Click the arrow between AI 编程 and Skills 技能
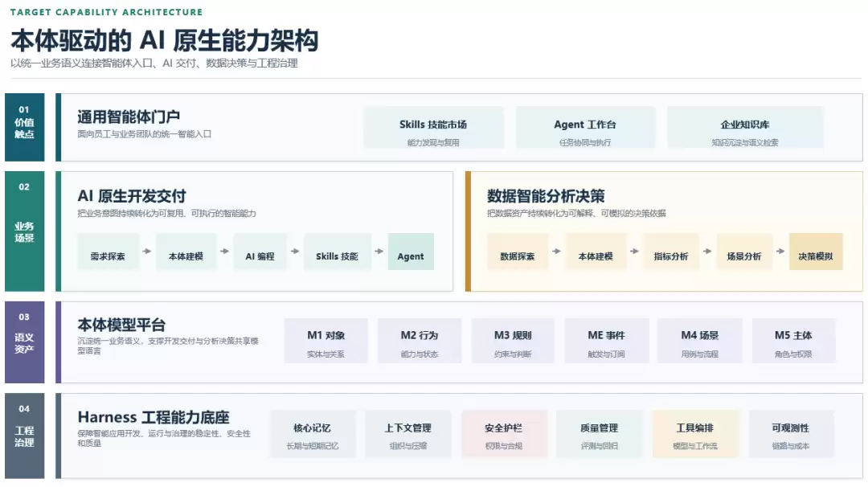The height and width of the screenshot is (487, 868). coord(295,252)
